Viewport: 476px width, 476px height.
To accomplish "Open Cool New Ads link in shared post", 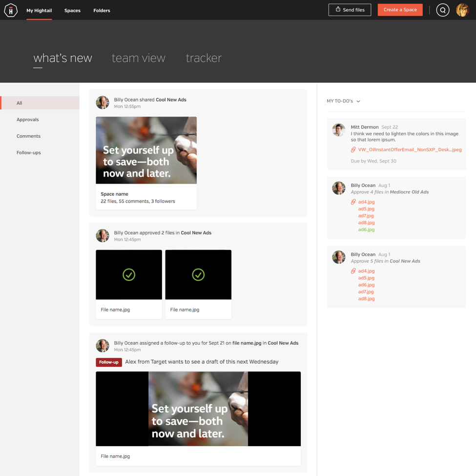I will (x=171, y=100).
